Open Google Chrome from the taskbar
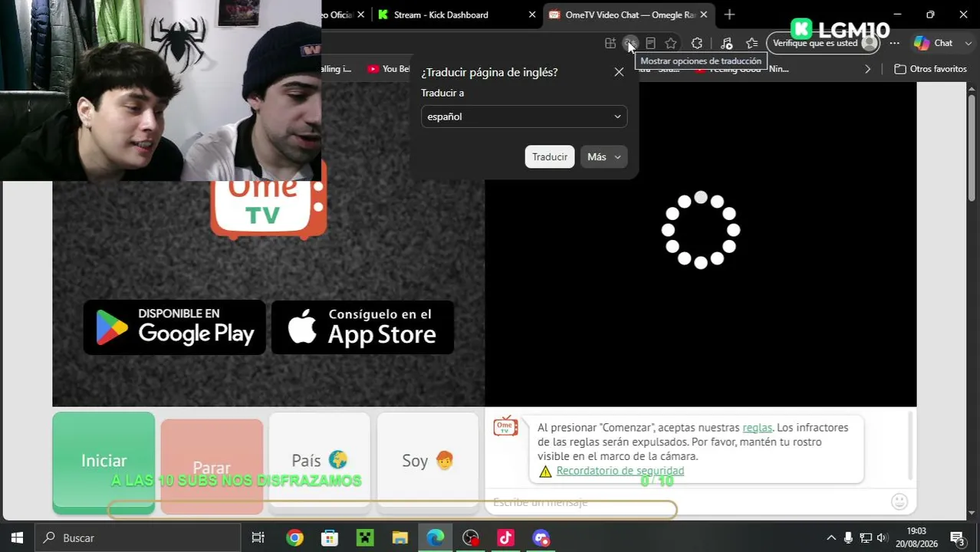 (x=294, y=538)
